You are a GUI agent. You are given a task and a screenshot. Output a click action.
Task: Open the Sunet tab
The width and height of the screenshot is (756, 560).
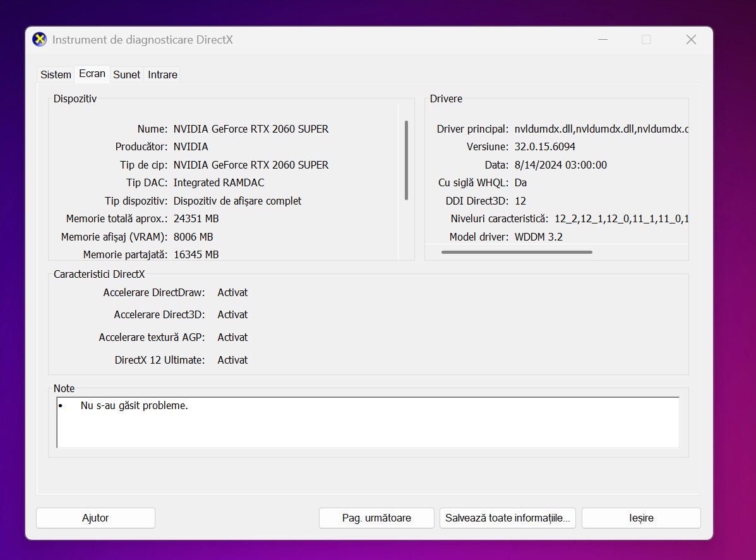coord(127,74)
